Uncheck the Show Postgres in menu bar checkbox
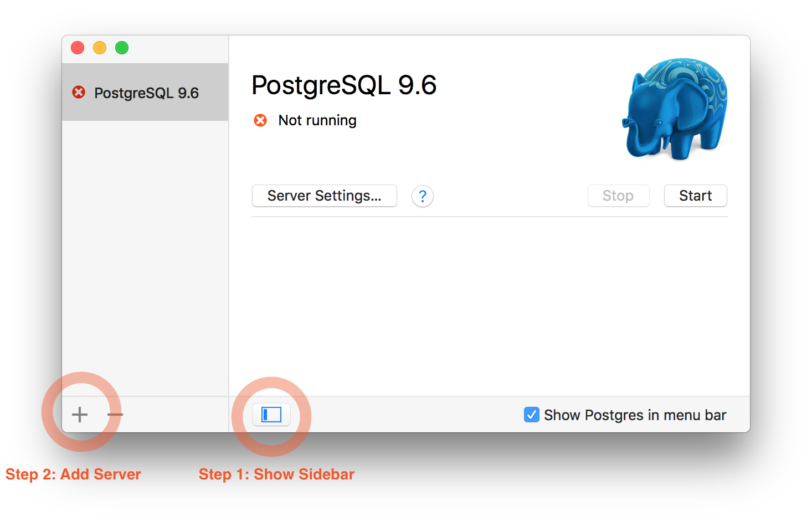 (x=532, y=415)
